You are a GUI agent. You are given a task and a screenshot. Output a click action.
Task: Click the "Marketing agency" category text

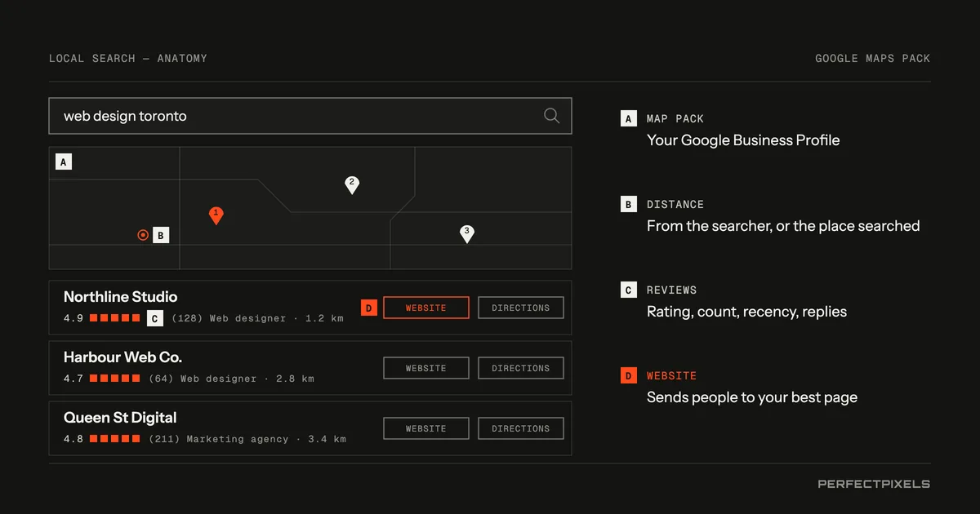[238, 439]
